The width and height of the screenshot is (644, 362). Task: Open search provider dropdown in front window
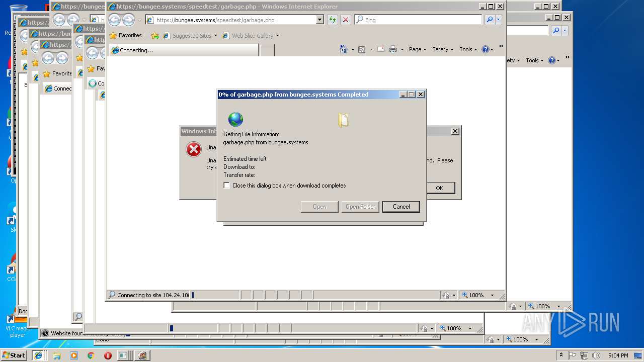tap(499, 20)
